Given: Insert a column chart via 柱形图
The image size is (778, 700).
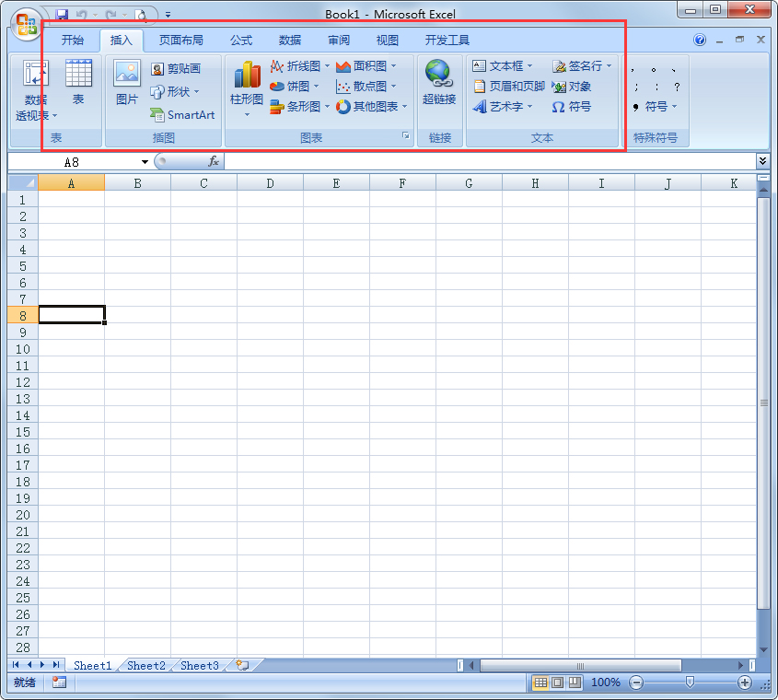Looking at the screenshot, I should click(245, 87).
